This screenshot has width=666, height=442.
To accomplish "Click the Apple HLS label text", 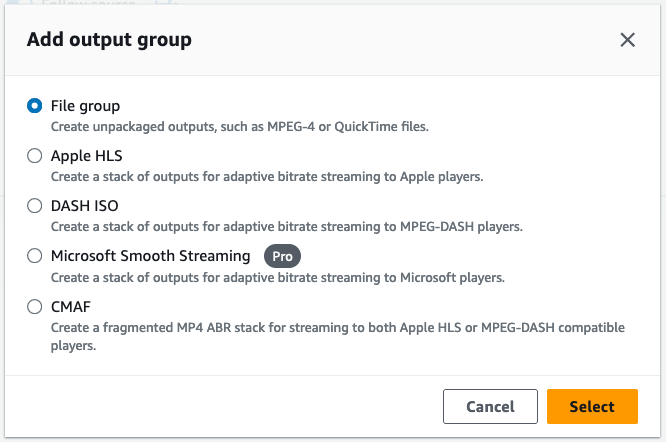I will tap(86, 156).
